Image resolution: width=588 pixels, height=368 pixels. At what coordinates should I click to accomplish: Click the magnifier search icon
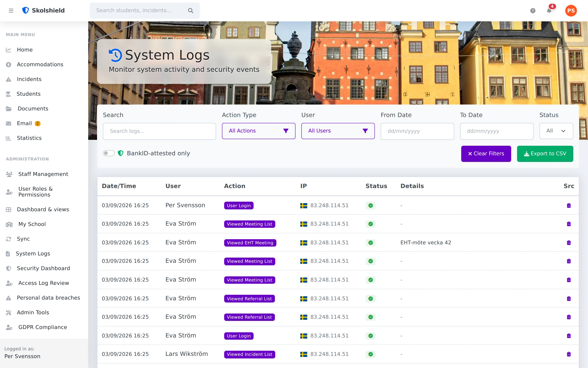(x=191, y=10)
